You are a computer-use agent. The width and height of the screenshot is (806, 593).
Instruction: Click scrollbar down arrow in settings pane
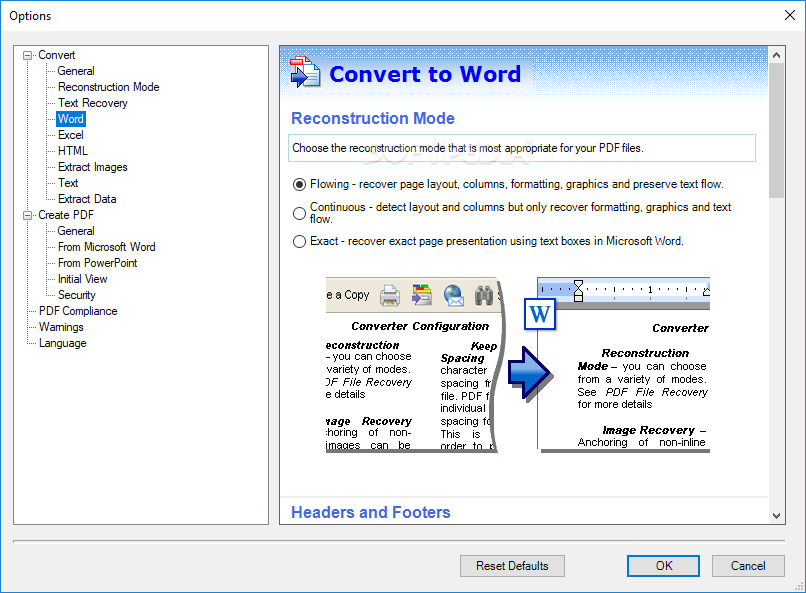[x=777, y=515]
